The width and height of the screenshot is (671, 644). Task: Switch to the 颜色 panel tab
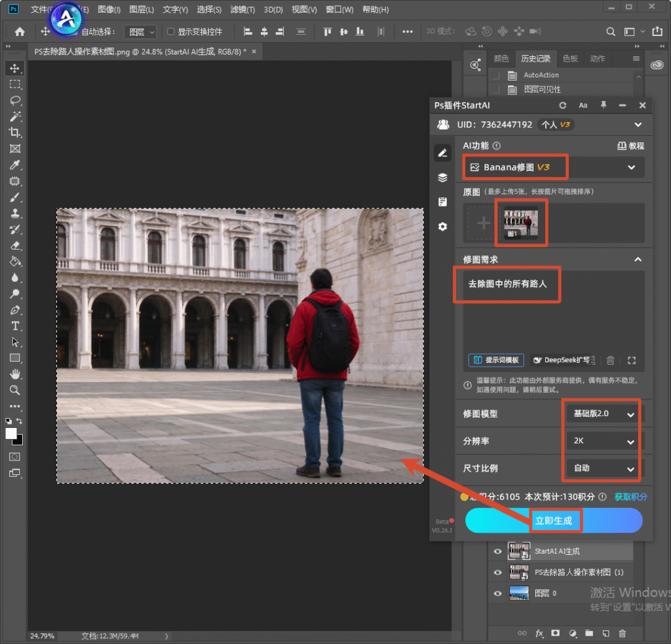tap(501, 58)
